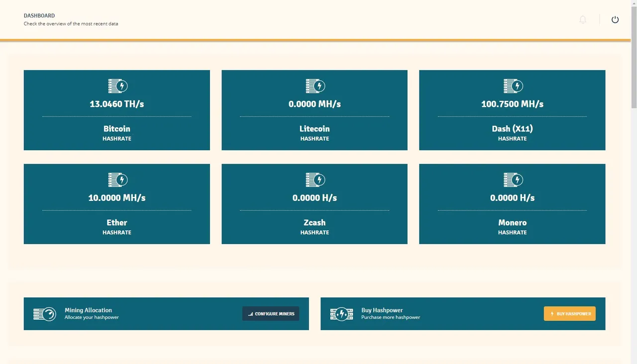Image resolution: width=637 pixels, height=364 pixels.
Task: Click the Buy Hashpower title text
Action: [382, 310]
